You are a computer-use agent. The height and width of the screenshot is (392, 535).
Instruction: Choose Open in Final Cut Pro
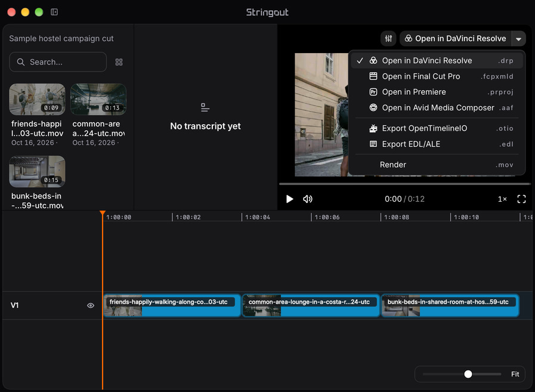coord(437,76)
